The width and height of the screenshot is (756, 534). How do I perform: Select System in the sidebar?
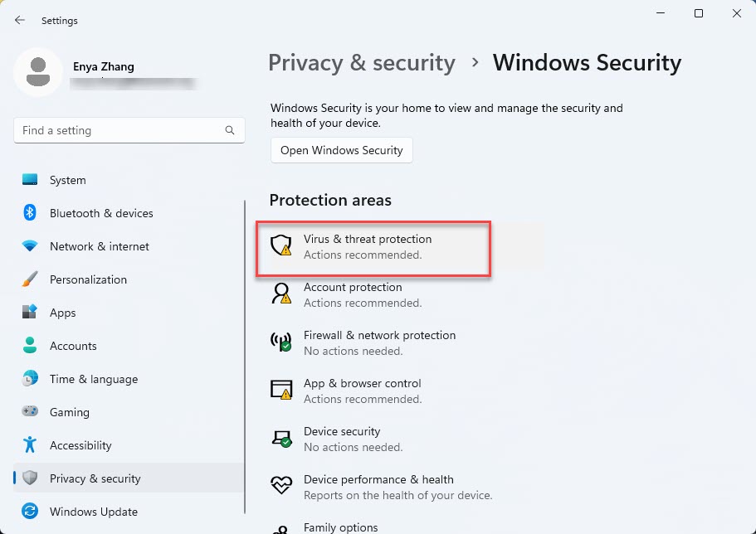[x=67, y=180]
